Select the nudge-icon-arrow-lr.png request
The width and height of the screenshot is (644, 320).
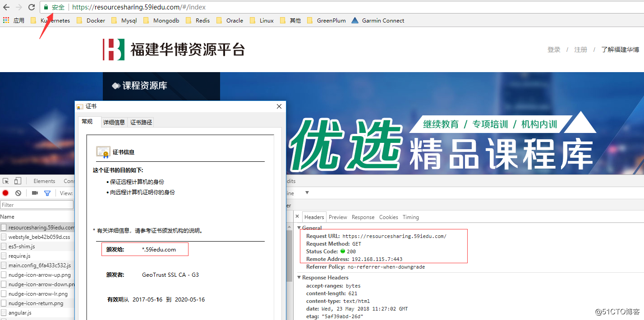37,294
